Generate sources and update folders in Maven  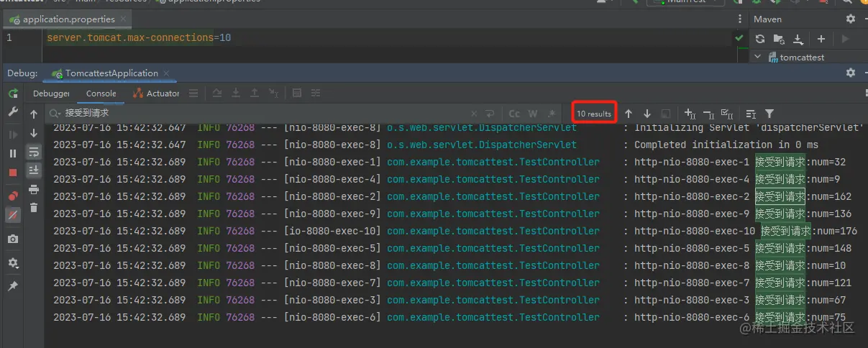pos(779,39)
